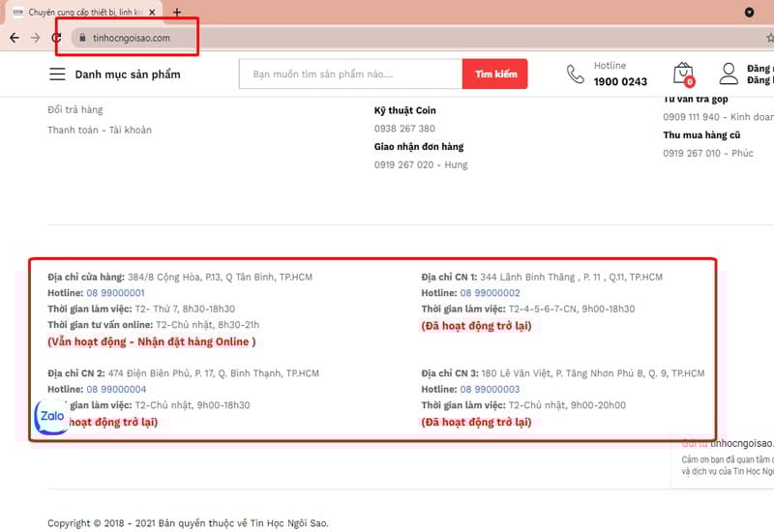Focus the product search field

(350, 74)
